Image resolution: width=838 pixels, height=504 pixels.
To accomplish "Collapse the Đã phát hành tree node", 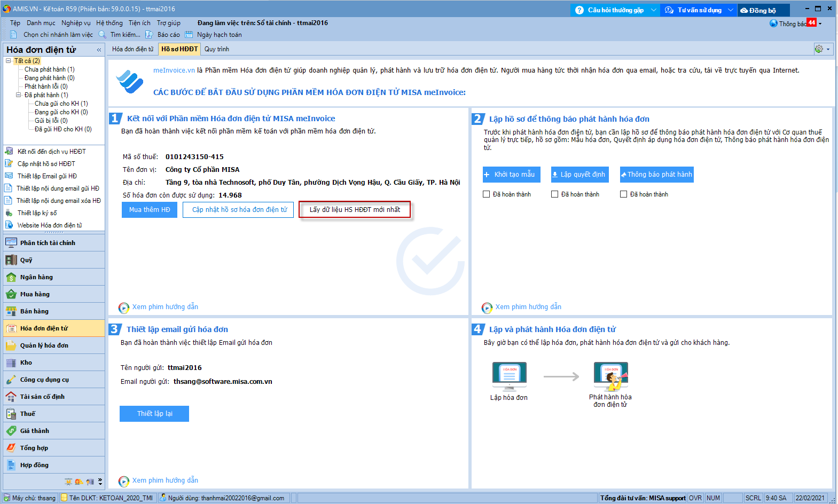I will point(19,95).
